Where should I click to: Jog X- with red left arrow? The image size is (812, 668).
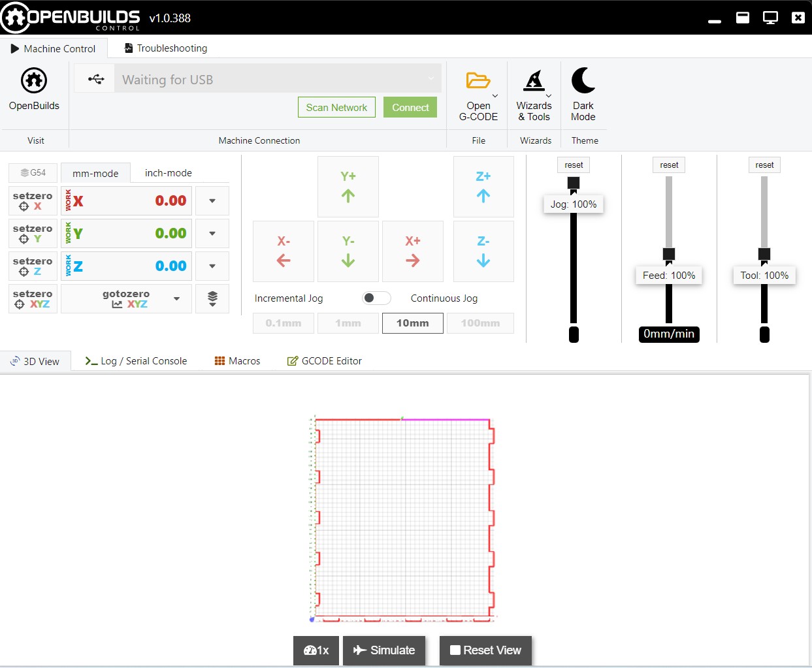coord(284,251)
